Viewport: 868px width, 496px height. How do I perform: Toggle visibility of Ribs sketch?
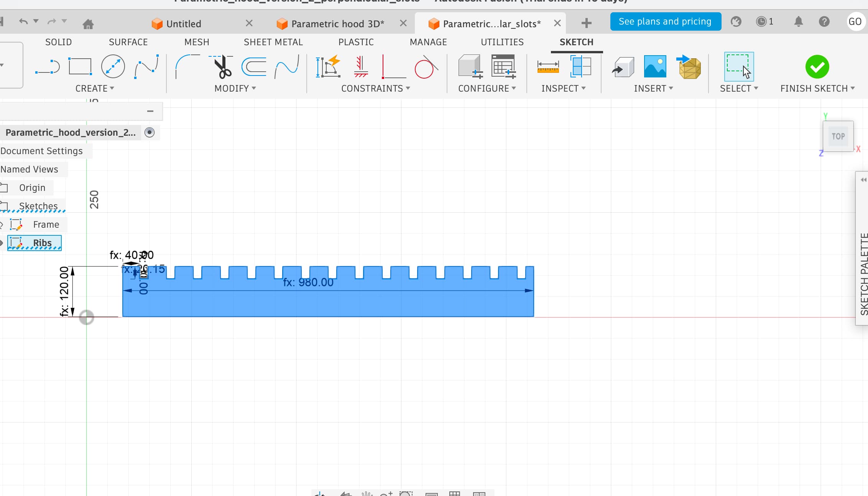coord(1,243)
